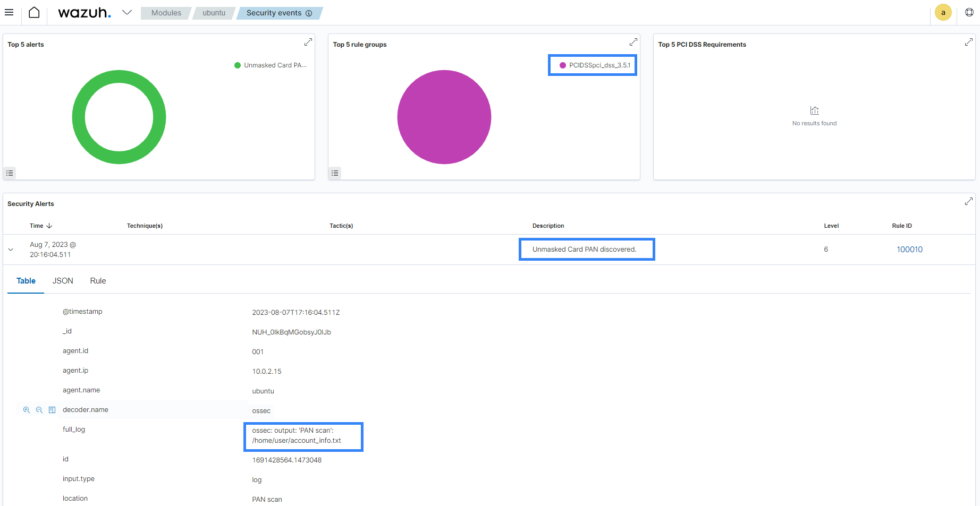
Task: Select Unmasked Card PAN discovered description
Action: click(584, 250)
